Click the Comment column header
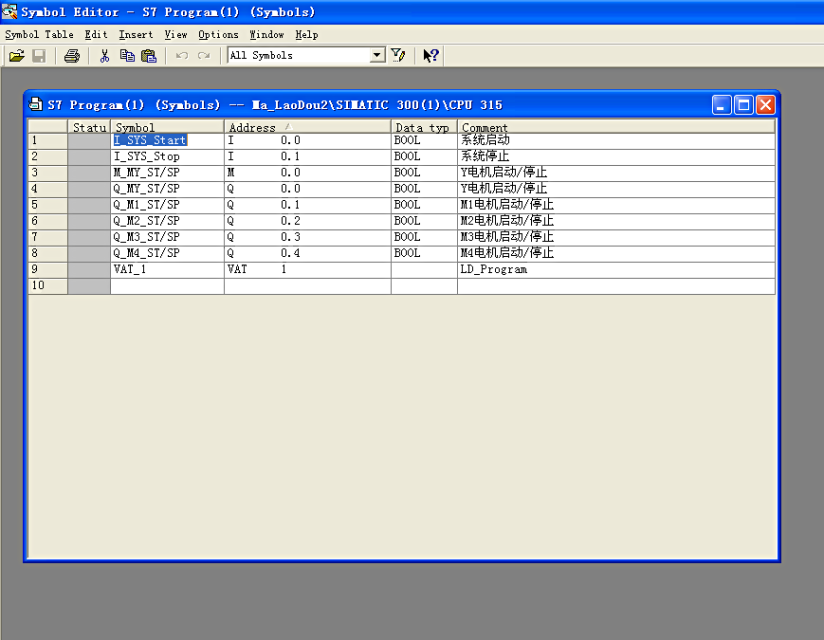This screenshot has width=824, height=640. pyautogui.click(x=616, y=127)
